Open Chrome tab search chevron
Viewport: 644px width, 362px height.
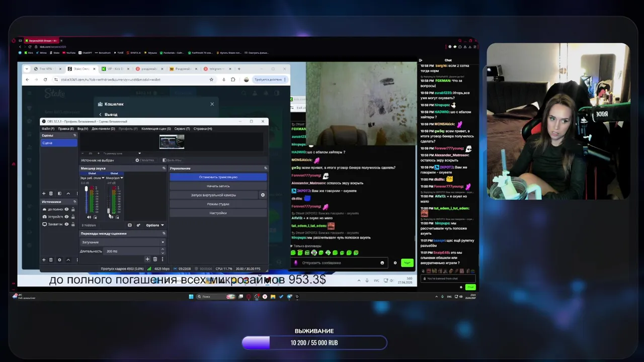[27, 69]
